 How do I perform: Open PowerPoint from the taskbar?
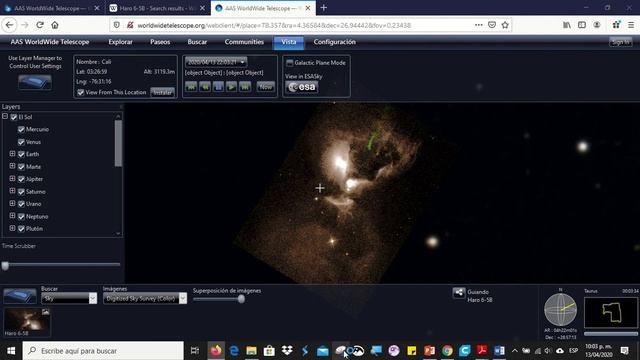coord(429,351)
